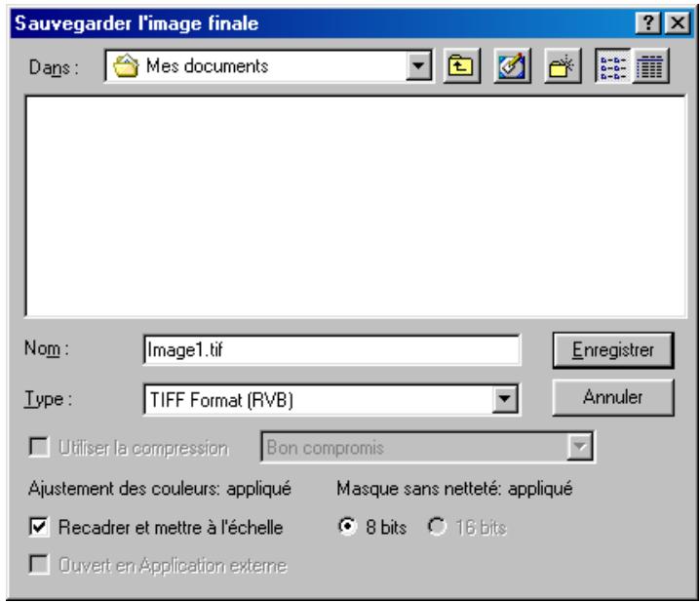Switch to list view icon
Screen dimensions: 700x602
tap(613, 66)
